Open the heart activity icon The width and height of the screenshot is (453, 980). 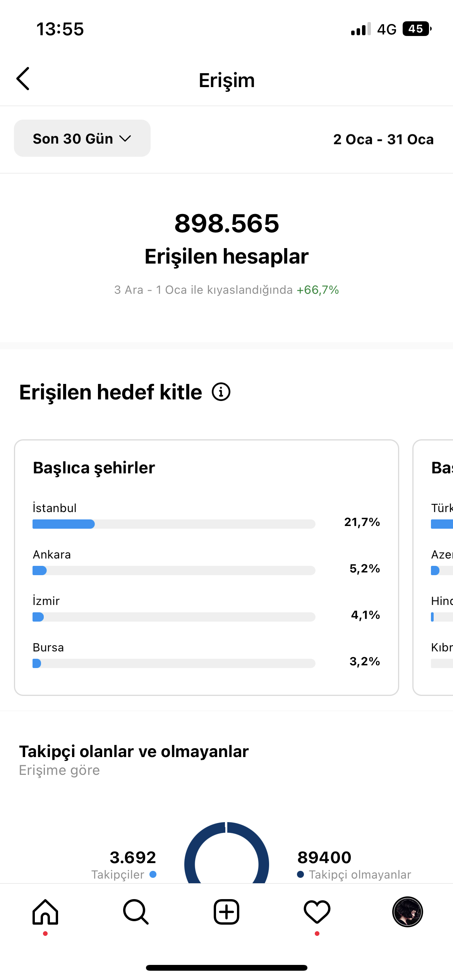pyautogui.click(x=317, y=911)
